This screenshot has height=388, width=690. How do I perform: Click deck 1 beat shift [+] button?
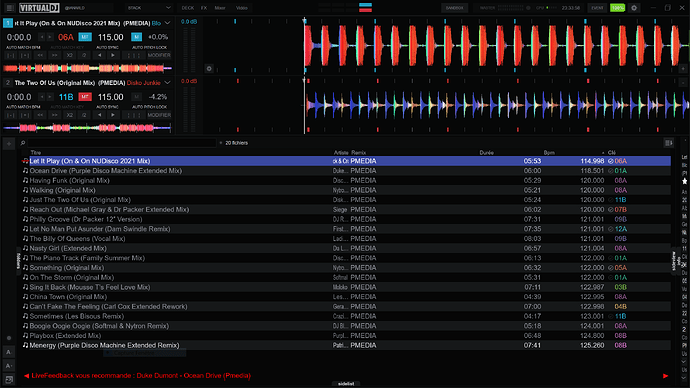tap(26, 55)
